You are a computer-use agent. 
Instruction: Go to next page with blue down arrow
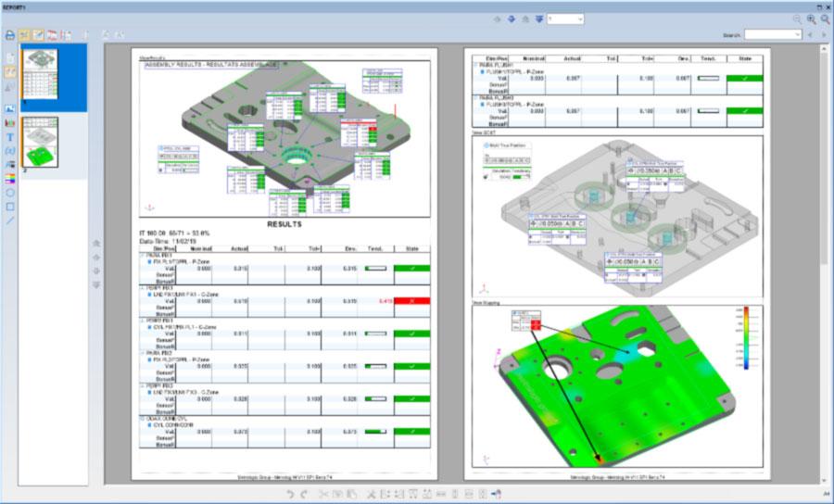(512, 19)
